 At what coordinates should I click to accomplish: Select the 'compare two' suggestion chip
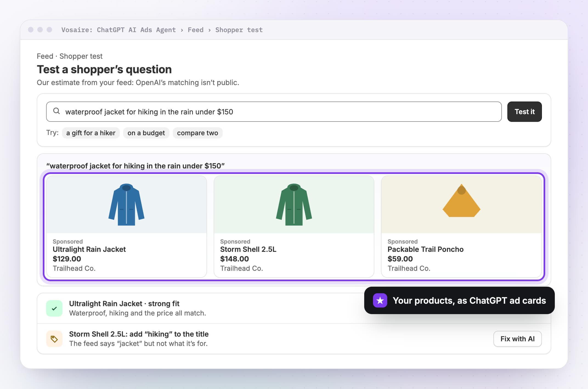[x=197, y=133]
